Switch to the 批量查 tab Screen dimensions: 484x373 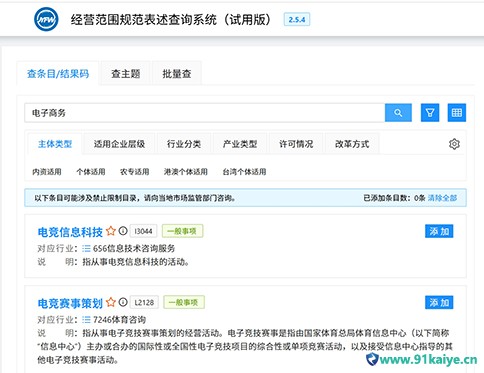[177, 74]
